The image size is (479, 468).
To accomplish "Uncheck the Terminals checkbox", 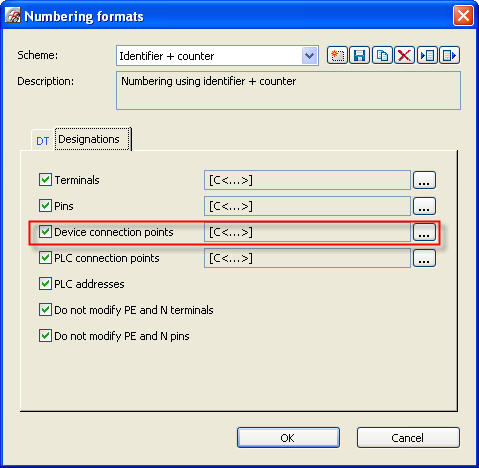I will [45, 180].
